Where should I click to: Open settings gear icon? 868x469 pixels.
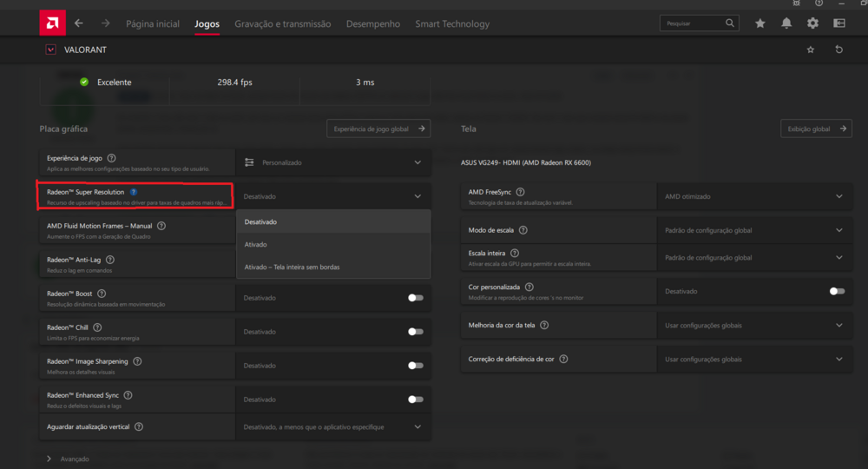tap(812, 23)
